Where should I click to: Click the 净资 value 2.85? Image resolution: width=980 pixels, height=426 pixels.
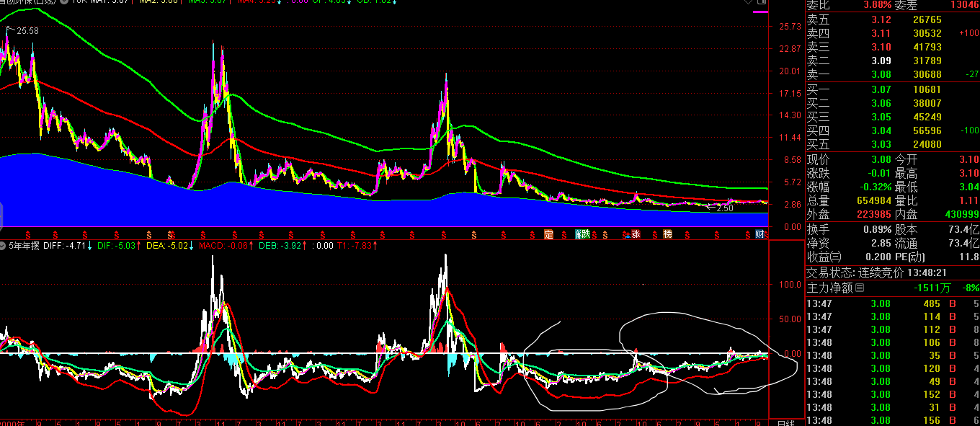[x=882, y=243]
